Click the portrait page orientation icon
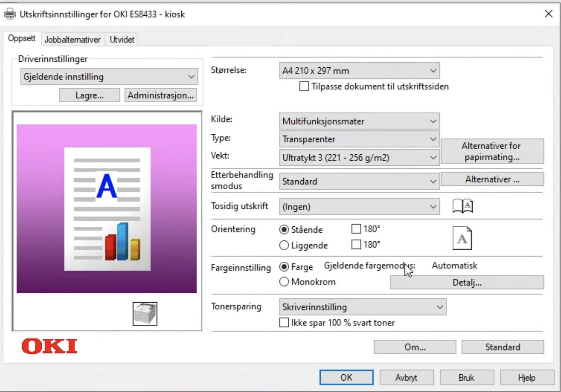This screenshot has height=392, width=561. tap(462, 238)
